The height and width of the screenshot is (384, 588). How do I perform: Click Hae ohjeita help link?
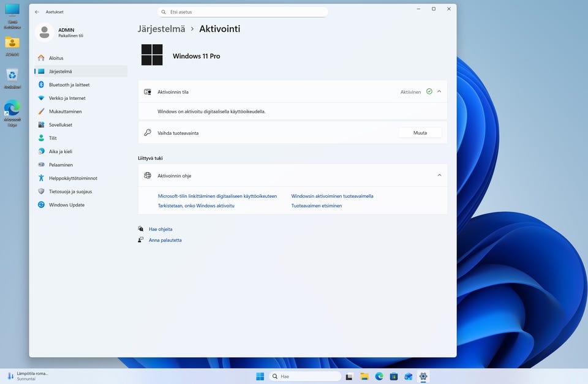(160, 229)
